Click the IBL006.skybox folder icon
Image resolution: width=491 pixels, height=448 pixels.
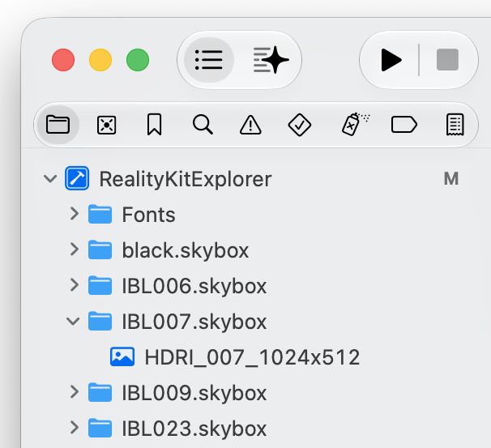tap(100, 285)
